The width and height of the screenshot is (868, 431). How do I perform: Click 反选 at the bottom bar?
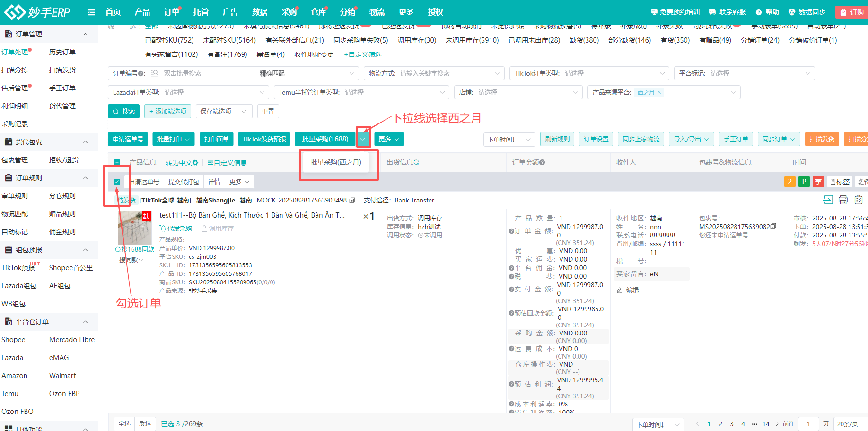click(x=145, y=423)
